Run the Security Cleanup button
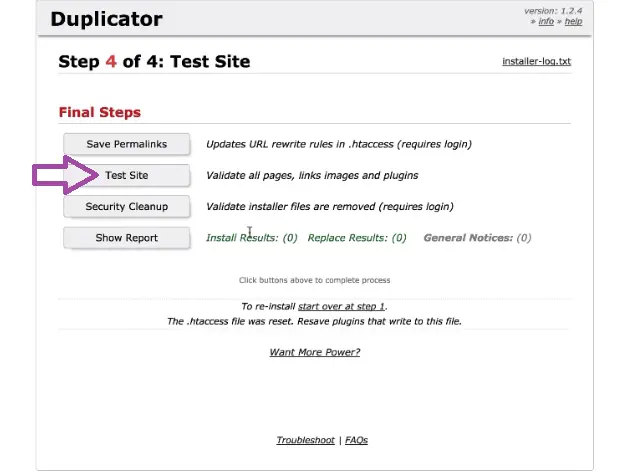635x471 pixels. 126,207
